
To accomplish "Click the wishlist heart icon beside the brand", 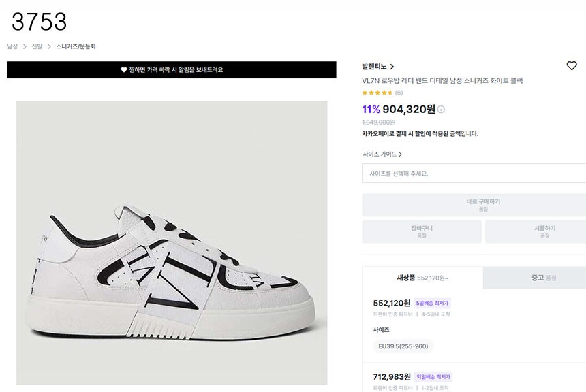I will pos(572,66).
